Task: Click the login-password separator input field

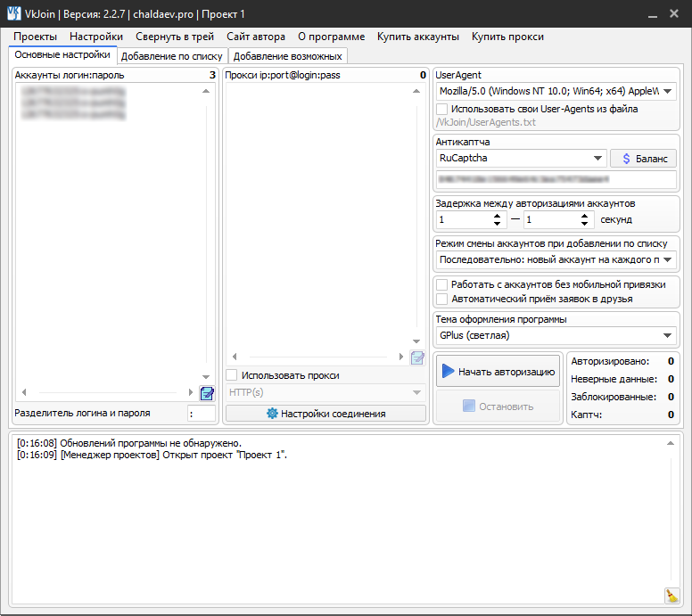Action: (x=201, y=414)
